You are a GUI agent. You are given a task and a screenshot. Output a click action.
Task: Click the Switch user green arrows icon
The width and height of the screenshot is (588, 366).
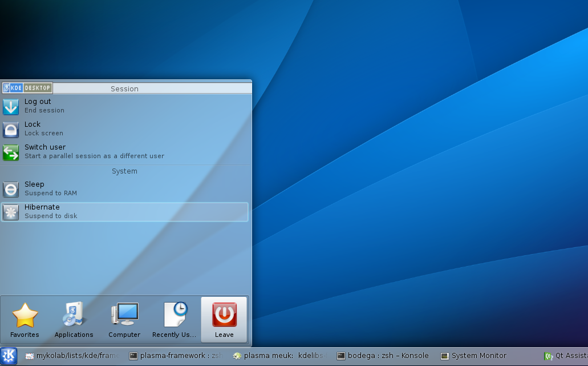pyautogui.click(x=11, y=152)
